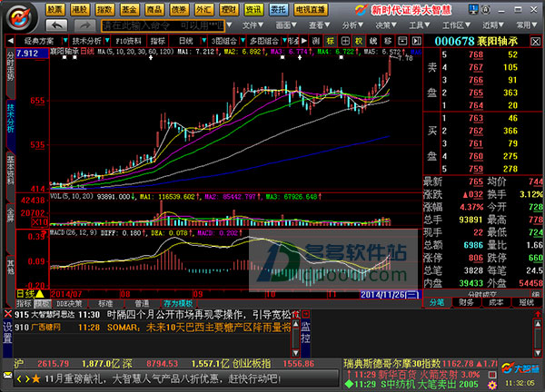The height and width of the screenshot is (392, 545).
Task: Open the 工具 menu
Action: [x=419, y=25]
